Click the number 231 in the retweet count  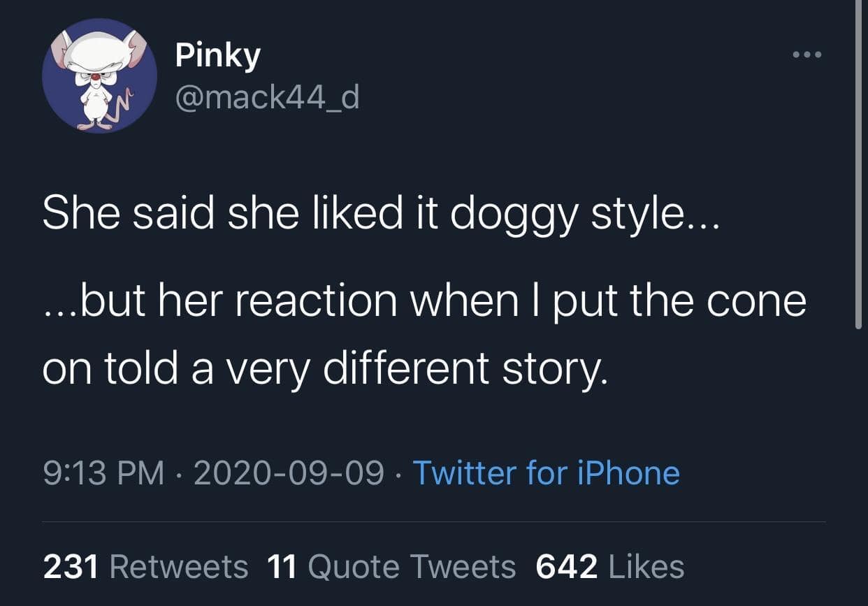pyautogui.click(x=71, y=566)
